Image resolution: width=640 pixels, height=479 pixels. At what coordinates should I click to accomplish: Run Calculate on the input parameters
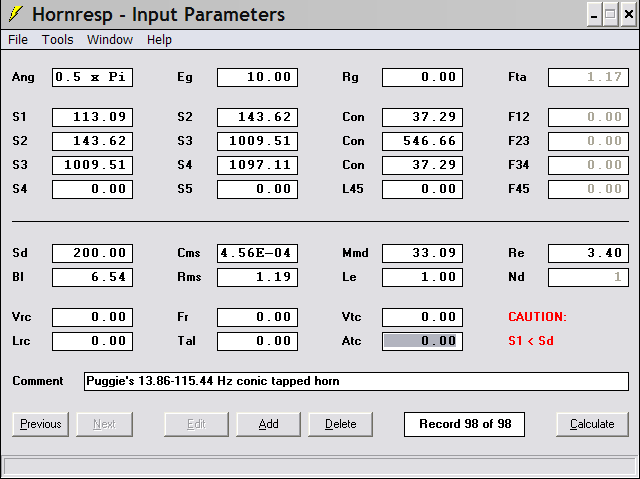click(x=592, y=424)
